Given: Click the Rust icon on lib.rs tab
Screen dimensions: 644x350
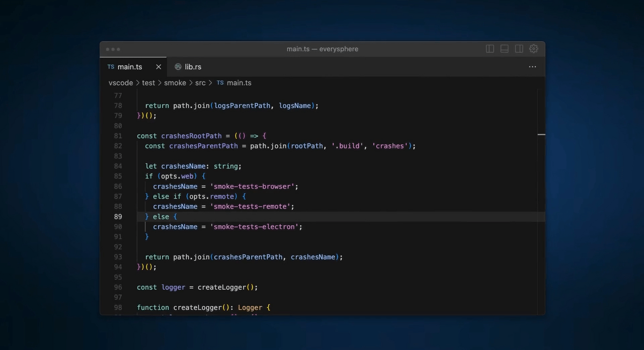Looking at the screenshot, I should (x=178, y=67).
